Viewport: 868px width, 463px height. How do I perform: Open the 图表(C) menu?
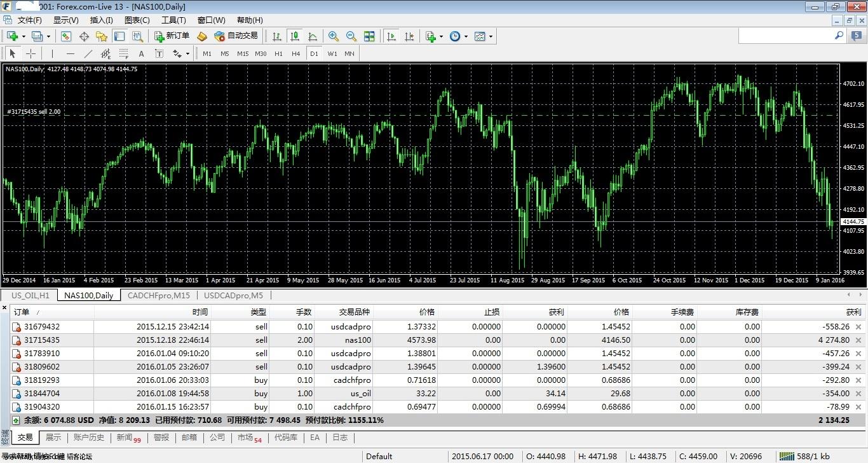coord(137,20)
